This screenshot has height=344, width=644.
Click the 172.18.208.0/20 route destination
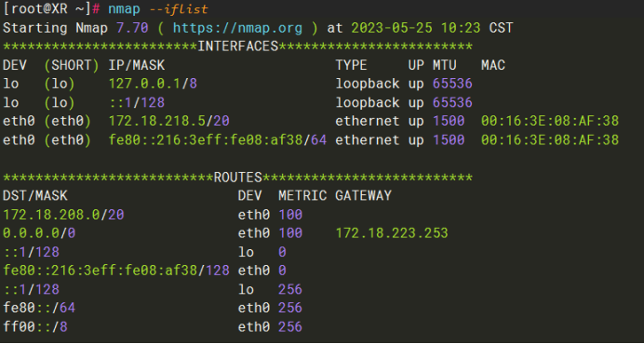point(63,214)
